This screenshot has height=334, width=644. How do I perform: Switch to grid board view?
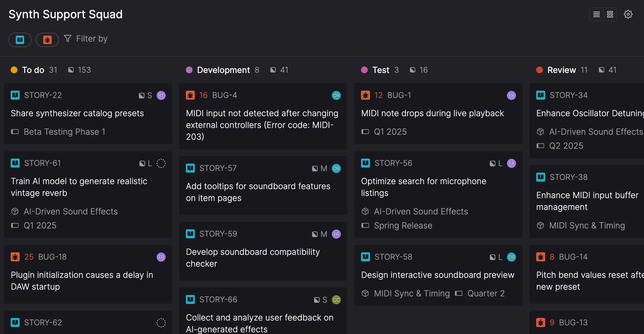(x=610, y=14)
